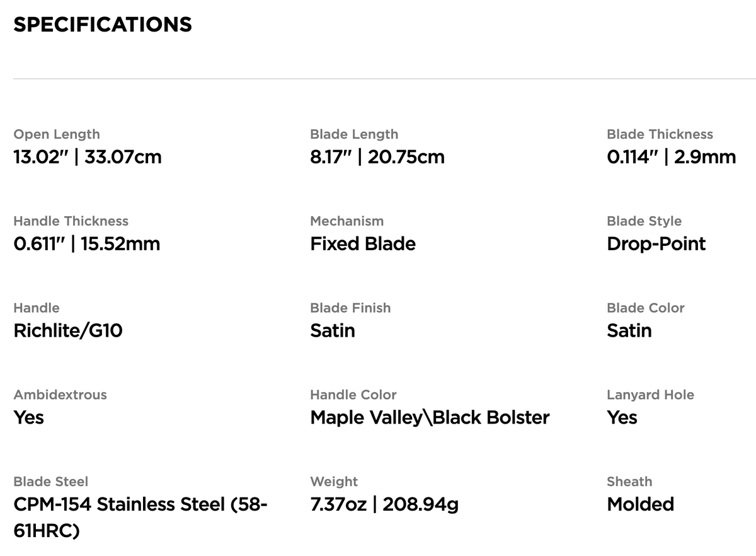Select the Mechanism label
The width and height of the screenshot is (756, 556).
click(x=346, y=221)
